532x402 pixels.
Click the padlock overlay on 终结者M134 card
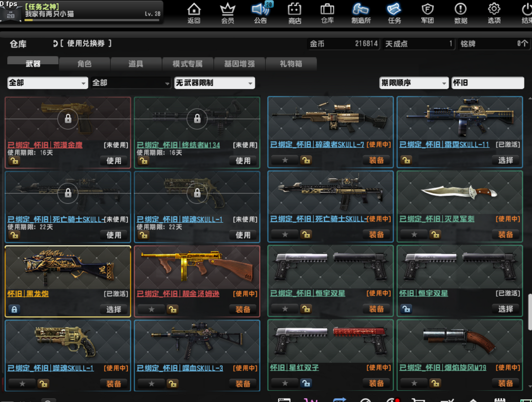pyautogui.click(x=197, y=119)
